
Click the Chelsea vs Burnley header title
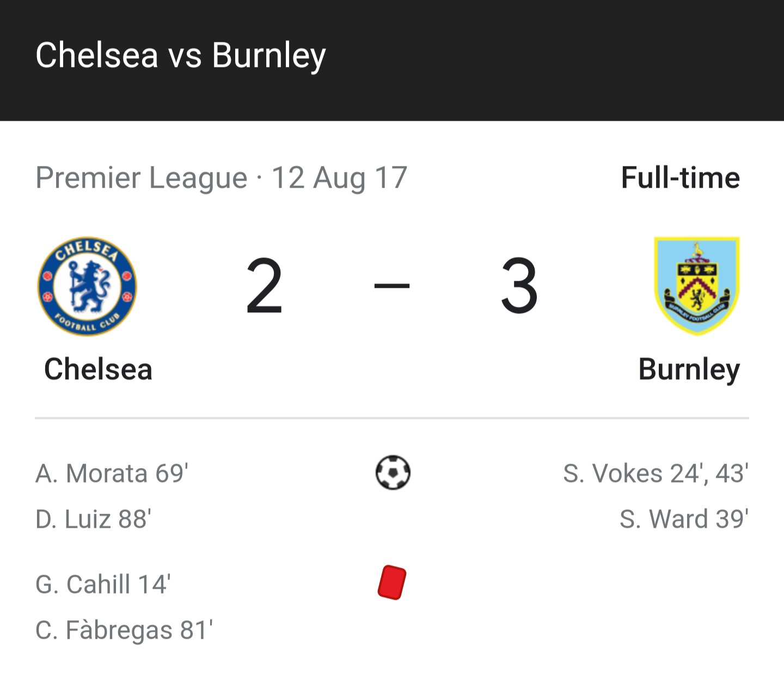pos(181,56)
